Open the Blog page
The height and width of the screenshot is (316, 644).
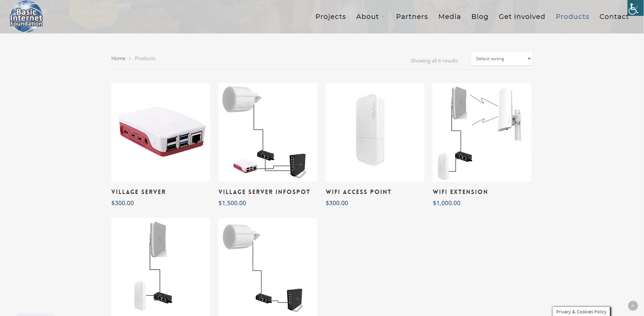[x=480, y=17]
